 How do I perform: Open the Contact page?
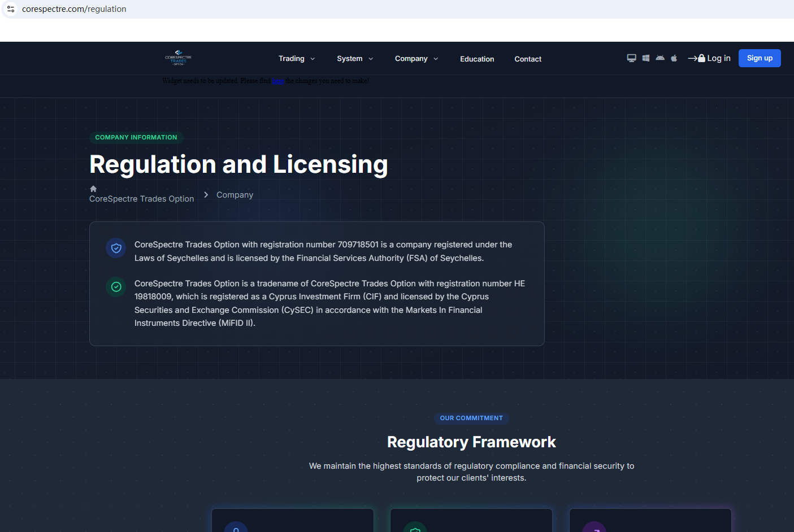coord(527,59)
